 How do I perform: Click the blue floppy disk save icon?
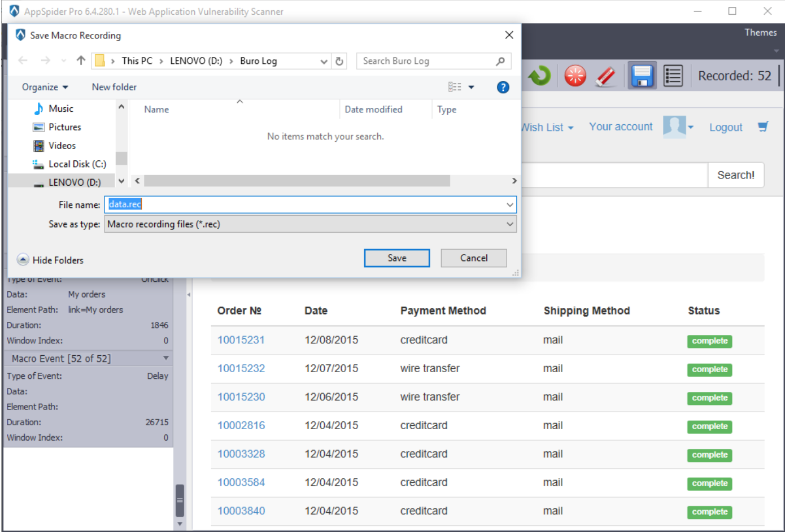pyautogui.click(x=642, y=76)
